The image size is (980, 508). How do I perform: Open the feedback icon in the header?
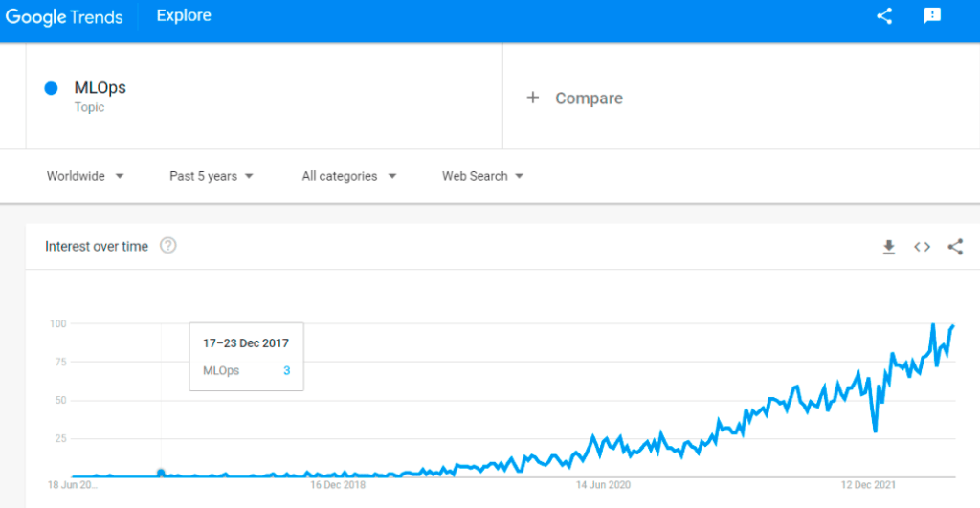(932, 16)
